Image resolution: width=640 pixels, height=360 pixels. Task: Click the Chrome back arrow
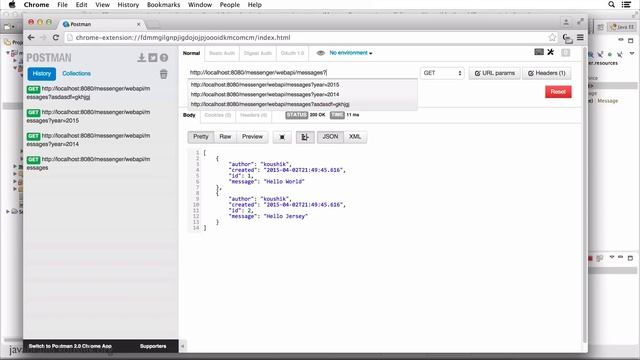click(x=31, y=38)
